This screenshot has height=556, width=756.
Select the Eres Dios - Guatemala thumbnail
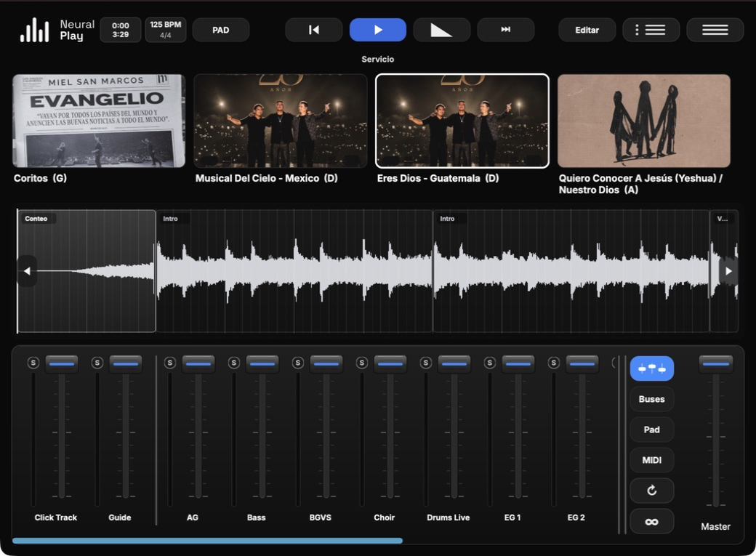pyautogui.click(x=462, y=121)
